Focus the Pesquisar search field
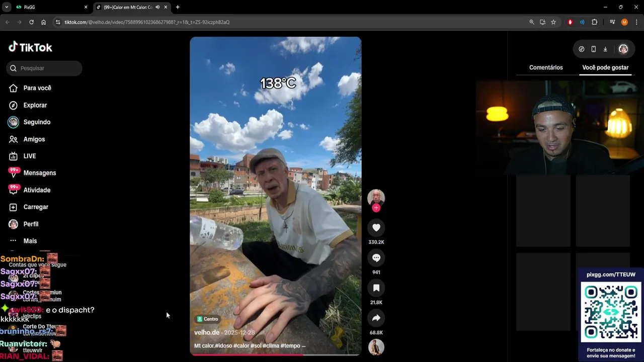644x362 pixels. pos(44,68)
